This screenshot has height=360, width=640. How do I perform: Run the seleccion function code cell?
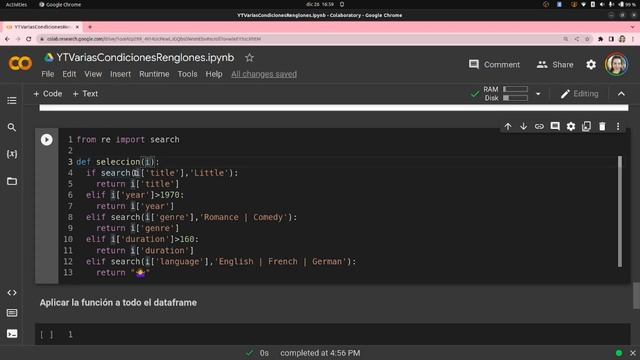pyautogui.click(x=47, y=140)
